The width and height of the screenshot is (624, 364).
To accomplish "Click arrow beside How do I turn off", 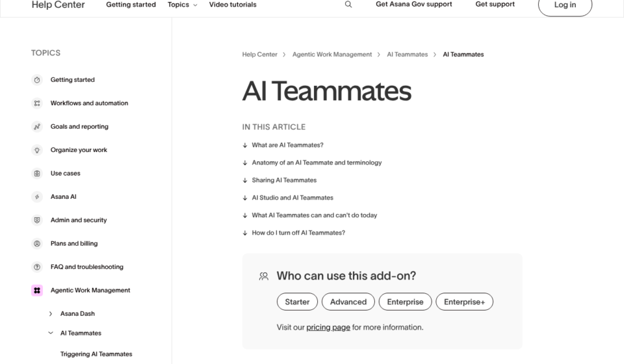I will point(245,233).
